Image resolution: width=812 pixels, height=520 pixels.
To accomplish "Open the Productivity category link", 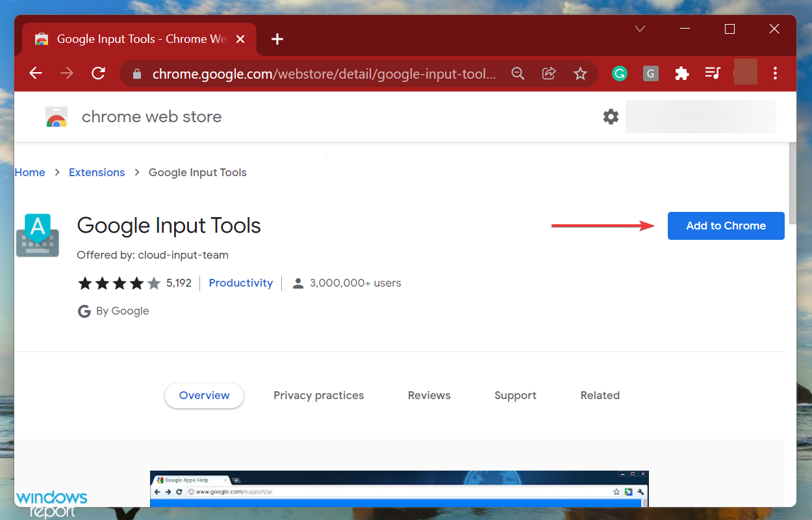I will click(x=240, y=283).
